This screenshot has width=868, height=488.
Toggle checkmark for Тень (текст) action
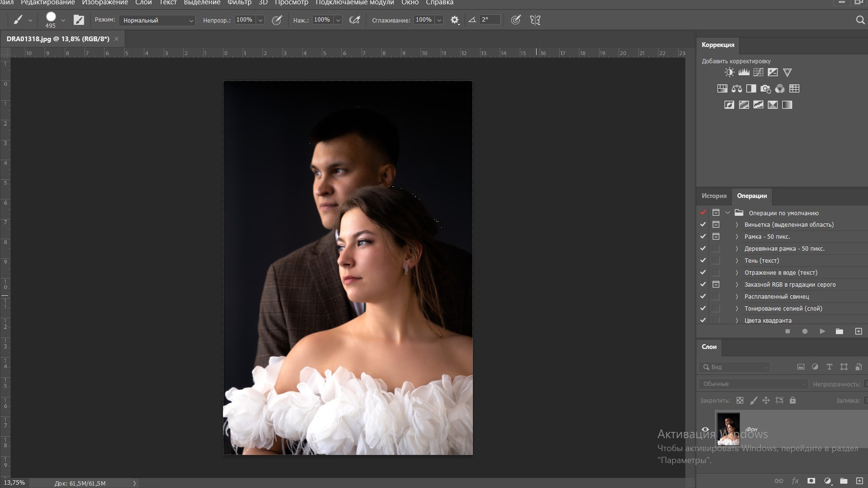coord(703,260)
